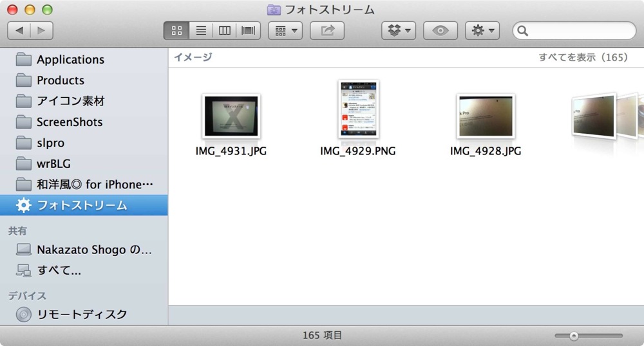
Task: Click the folder proxy icon in title bar
Action: coord(274,10)
